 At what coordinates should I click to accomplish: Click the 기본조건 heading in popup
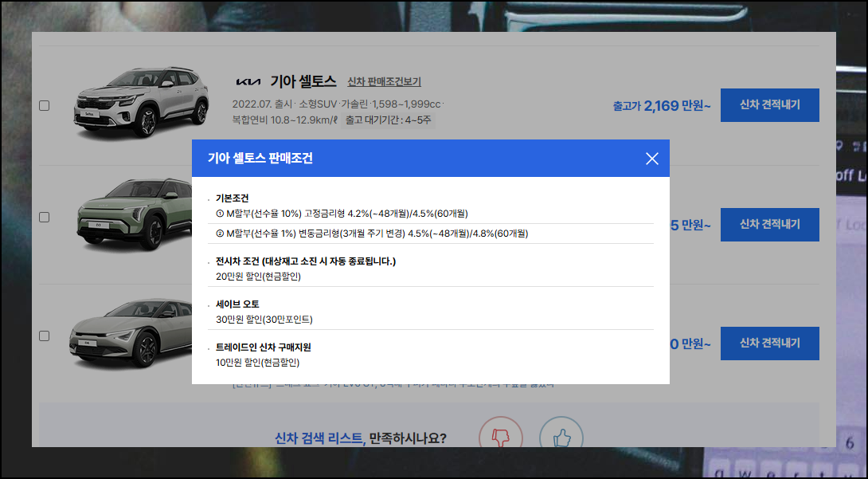(232, 198)
